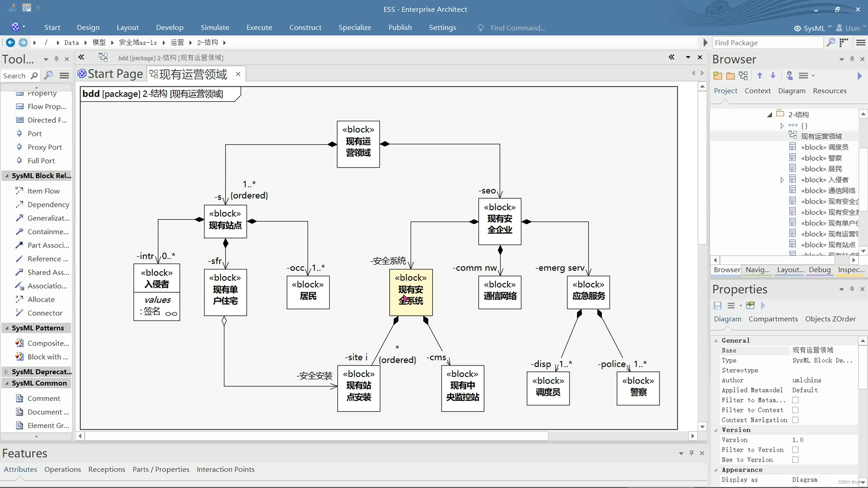Click the Save icon in Properties panel
868x488 pixels.
pos(717,305)
